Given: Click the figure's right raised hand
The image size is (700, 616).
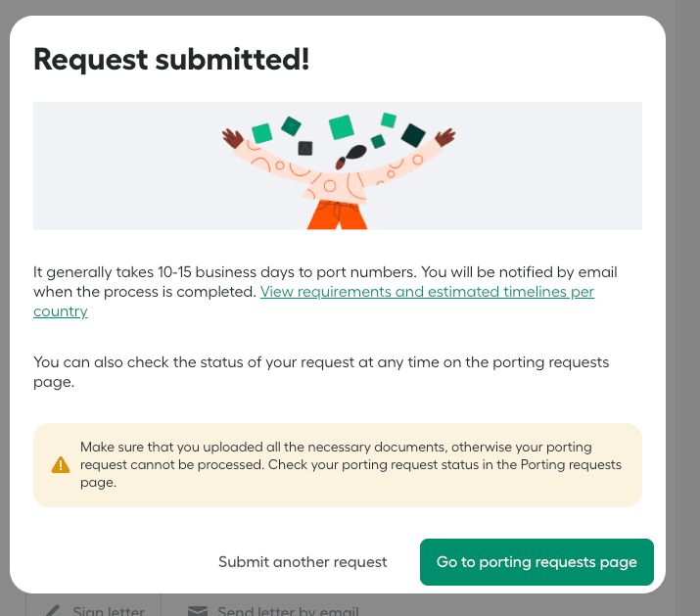Looking at the screenshot, I should click(x=444, y=137).
